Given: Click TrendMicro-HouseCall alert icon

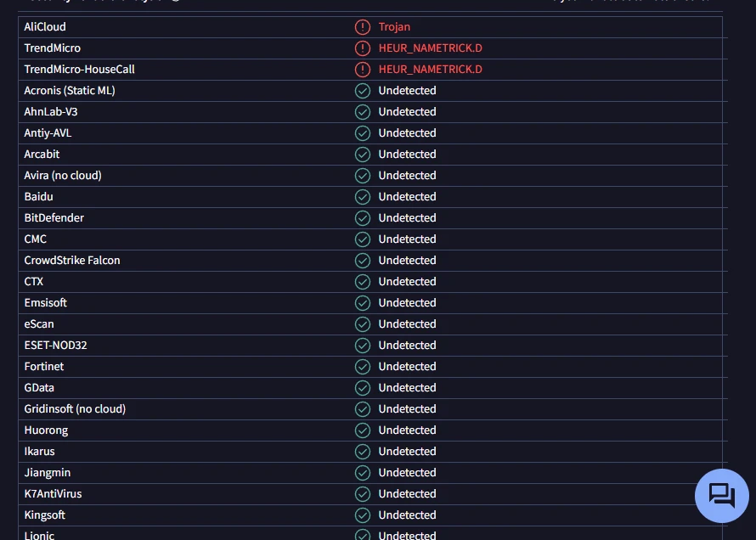Looking at the screenshot, I should pos(363,70).
